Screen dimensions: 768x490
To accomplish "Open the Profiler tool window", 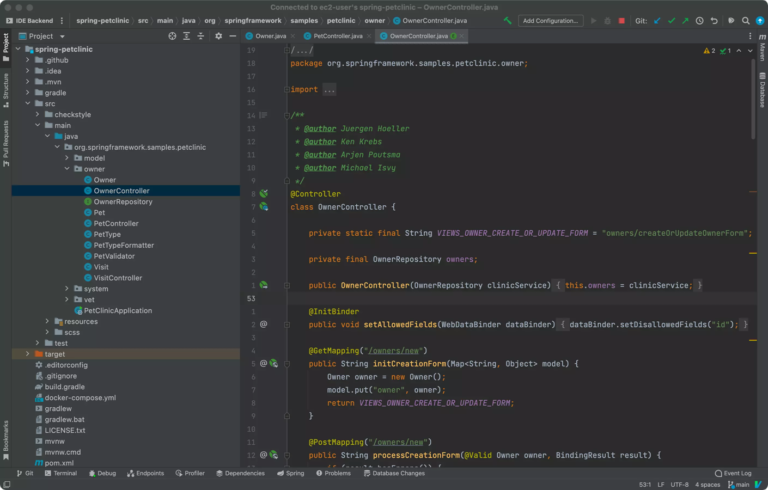I will pyautogui.click(x=190, y=473).
